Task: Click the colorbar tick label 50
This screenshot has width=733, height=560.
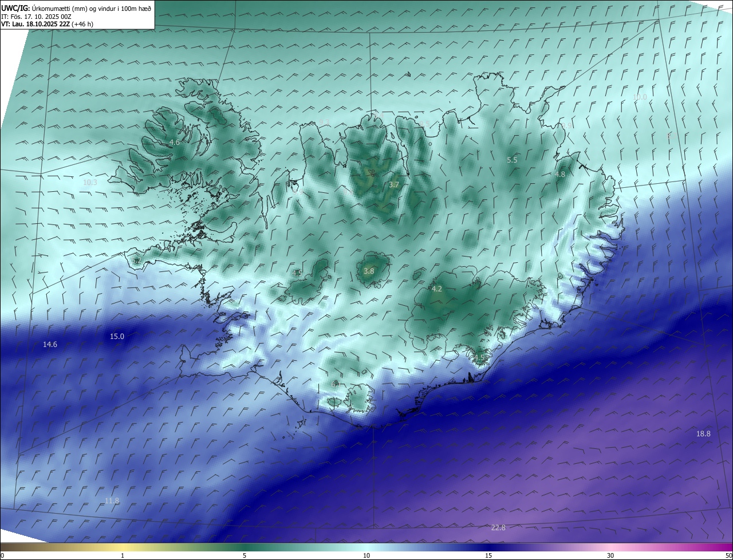Action: [728, 555]
